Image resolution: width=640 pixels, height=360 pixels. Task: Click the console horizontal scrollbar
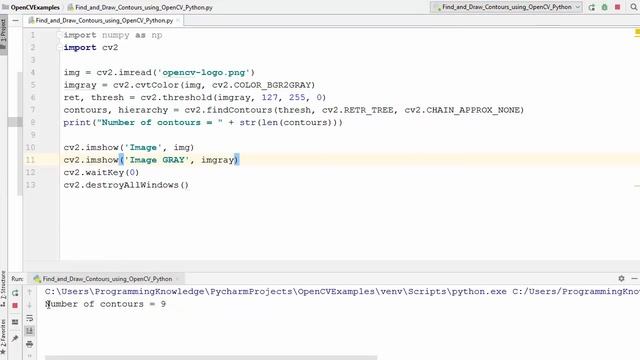(211, 358)
